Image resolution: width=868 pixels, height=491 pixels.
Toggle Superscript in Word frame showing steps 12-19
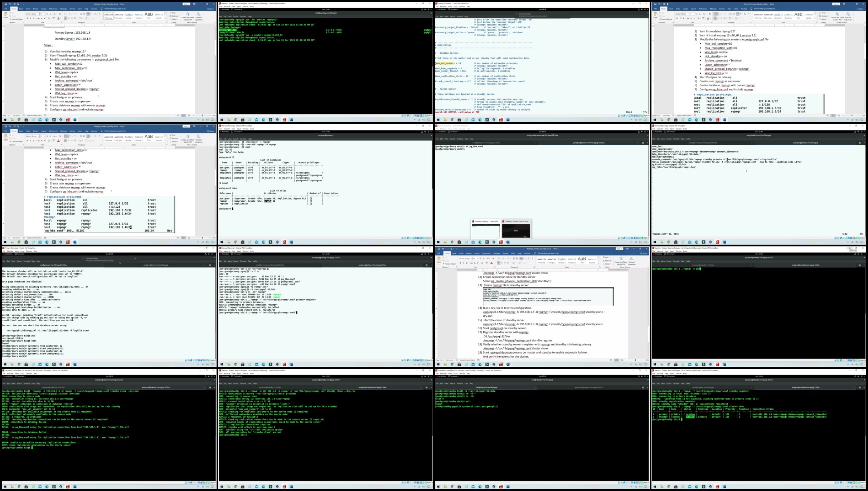[x=478, y=263]
